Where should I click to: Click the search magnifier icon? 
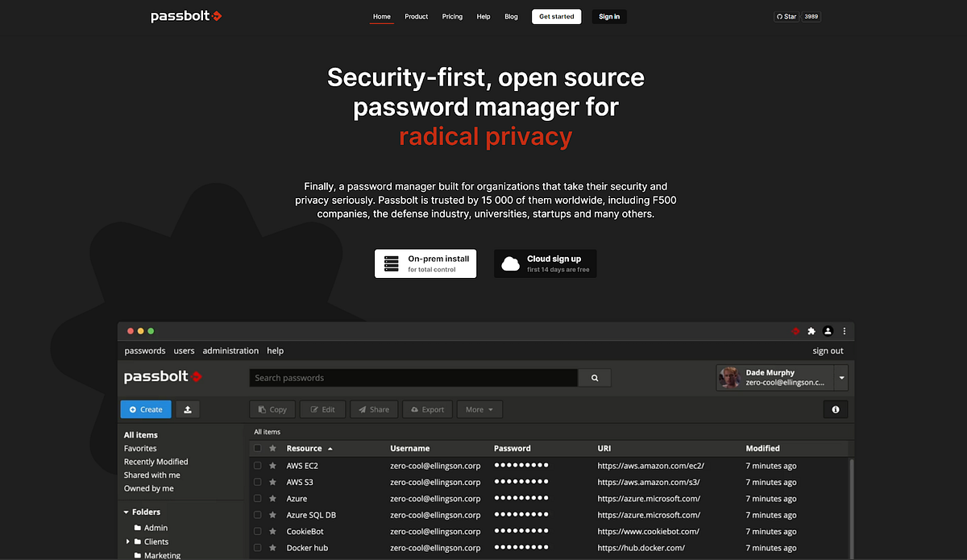coord(594,377)
